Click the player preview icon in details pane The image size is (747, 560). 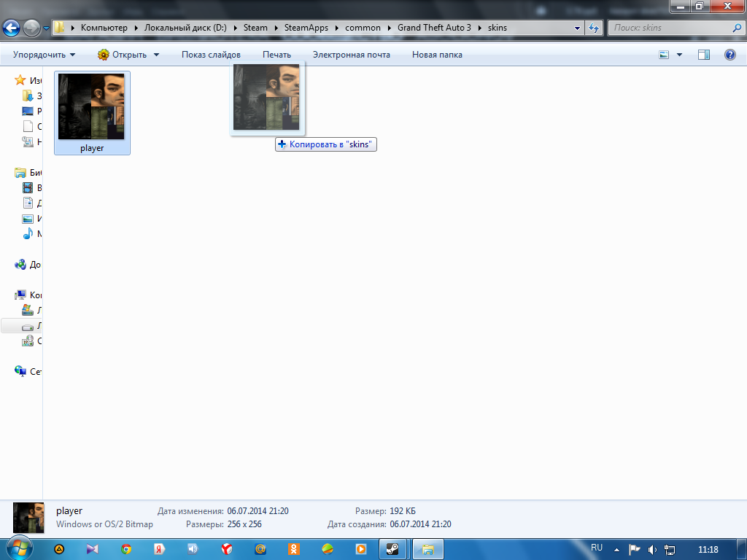[x=28, y=518]
